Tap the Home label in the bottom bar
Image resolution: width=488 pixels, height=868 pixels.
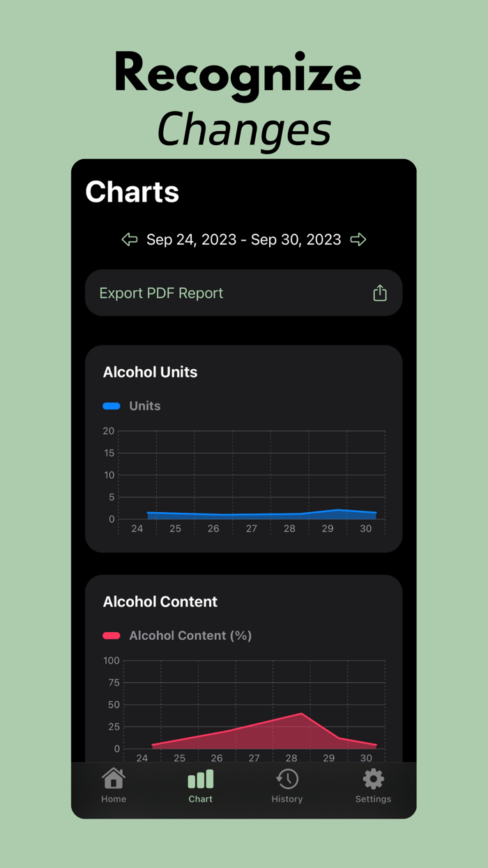pos(114,799)
